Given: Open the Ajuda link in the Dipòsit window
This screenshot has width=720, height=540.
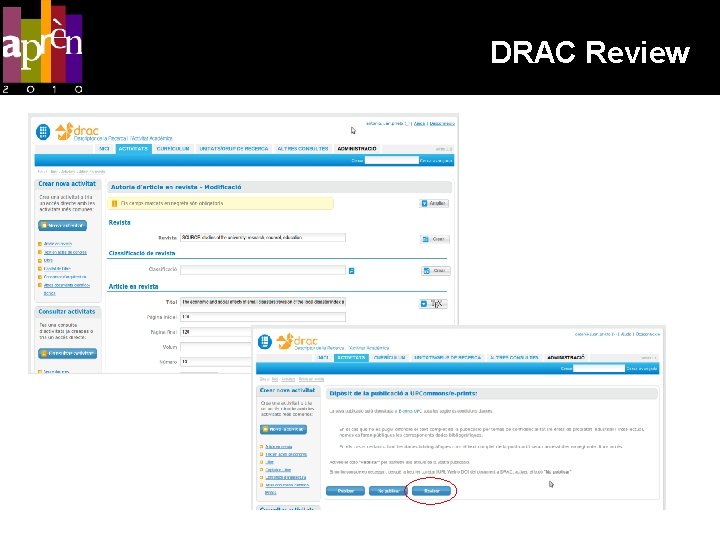Looking at the screenshot, I should pyautogui.click(x=626, y=334).
